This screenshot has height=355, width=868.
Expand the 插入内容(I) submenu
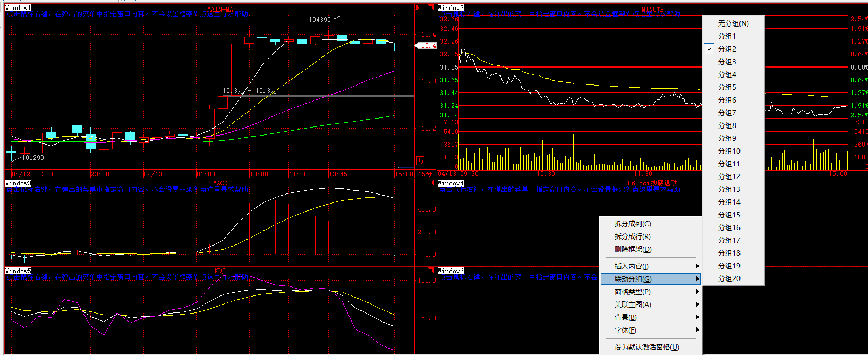(x=651, y=266)
